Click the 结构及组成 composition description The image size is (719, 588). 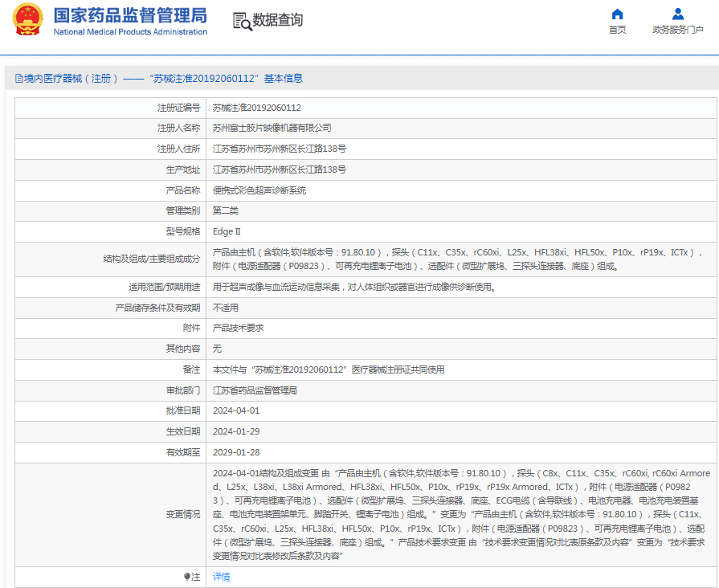click(x=457, y=259)
